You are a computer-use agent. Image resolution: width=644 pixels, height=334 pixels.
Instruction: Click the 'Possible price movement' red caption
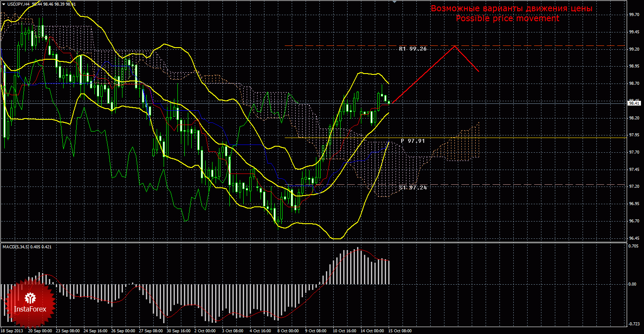507,19
